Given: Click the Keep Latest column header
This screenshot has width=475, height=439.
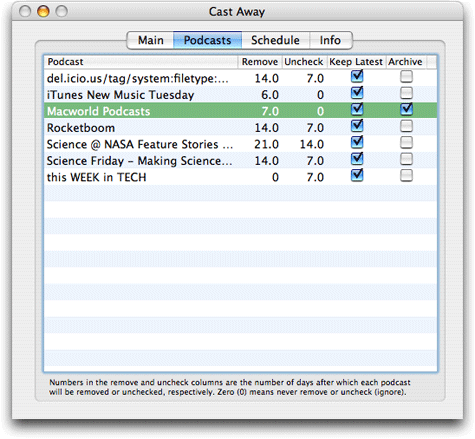Looking at the screenshot, I should click(356, 62).
